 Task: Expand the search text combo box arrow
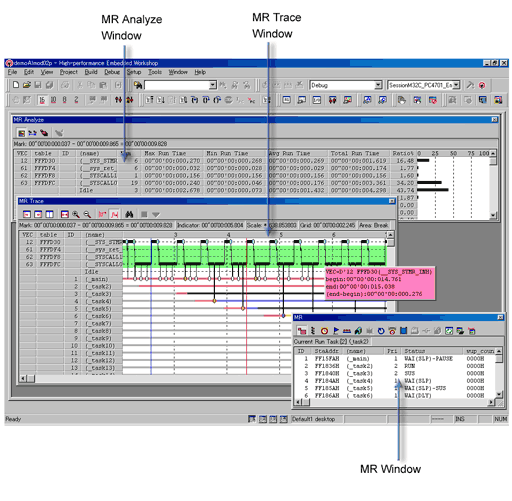tap(213, 85)
